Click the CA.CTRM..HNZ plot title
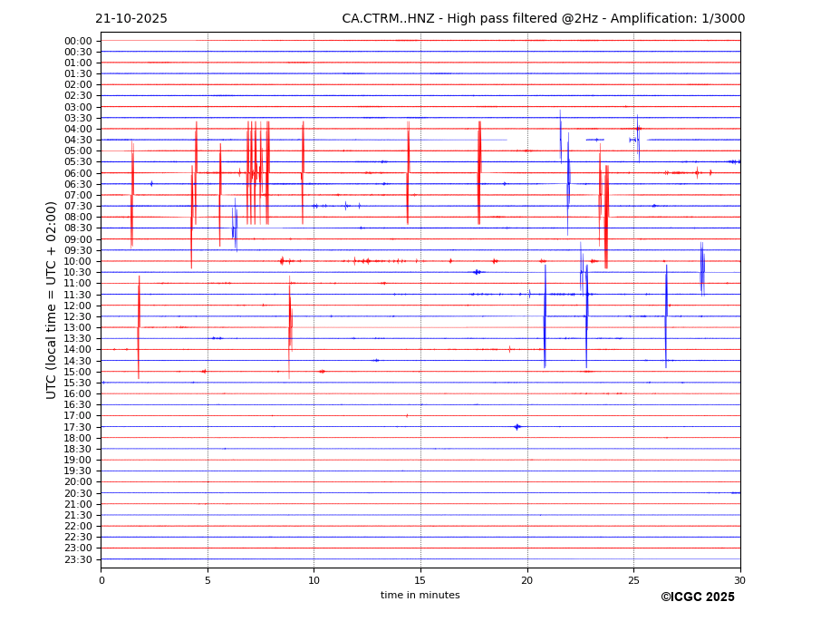Screen dimensions: 840x631 pos(543,19)
